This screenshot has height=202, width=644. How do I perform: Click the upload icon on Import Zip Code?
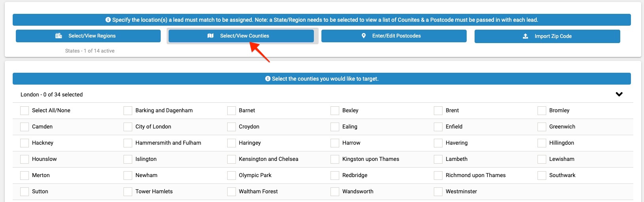525,36
